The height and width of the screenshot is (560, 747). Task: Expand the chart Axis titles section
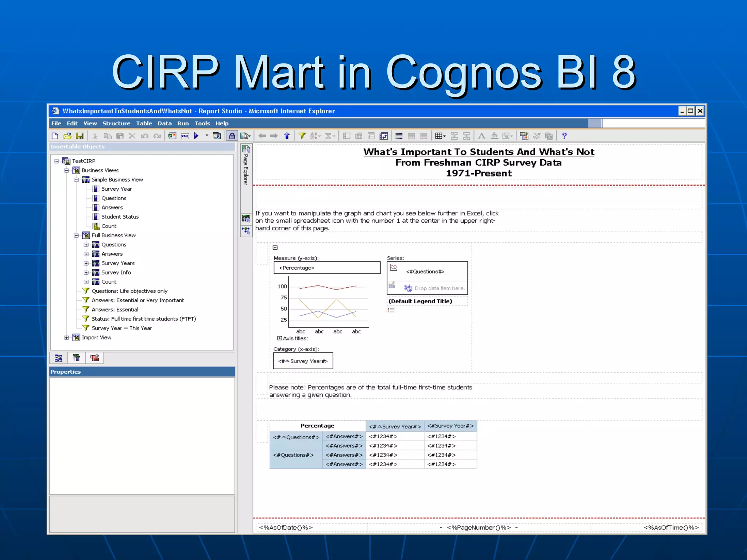(x=279, y=338)
